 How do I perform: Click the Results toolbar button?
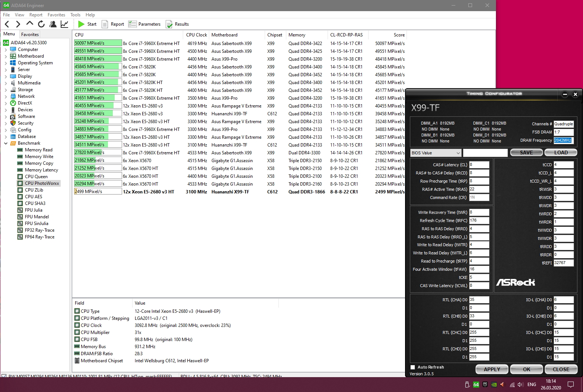pyautogui.click(x=177, y=24)
